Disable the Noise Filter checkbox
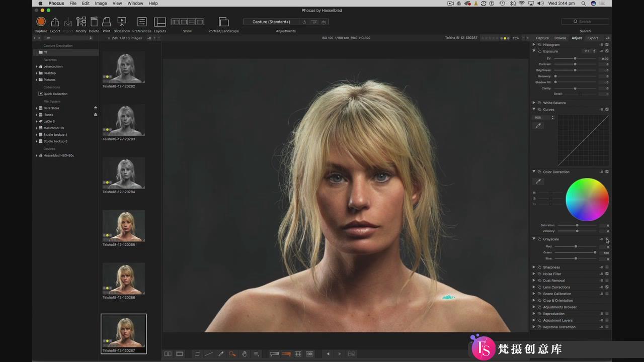The image size is (644, 362). [607, 274]
